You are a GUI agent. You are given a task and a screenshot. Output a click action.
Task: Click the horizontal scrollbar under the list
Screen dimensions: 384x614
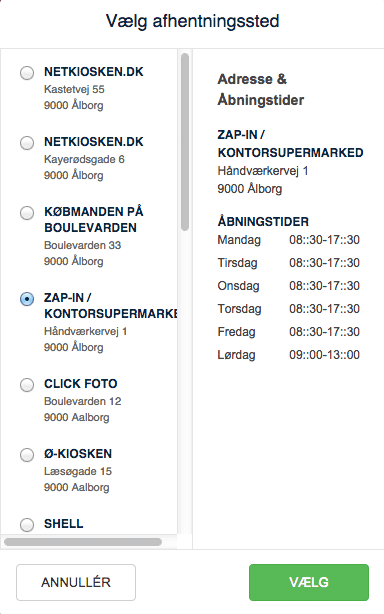point(83,542)
